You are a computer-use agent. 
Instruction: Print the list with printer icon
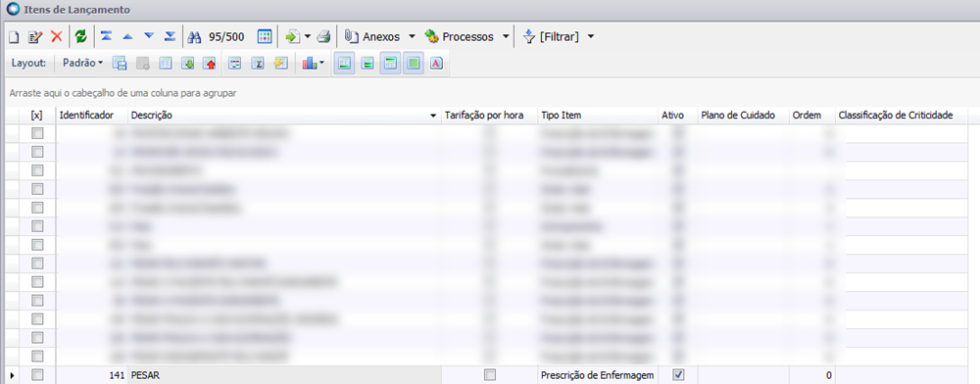(x=323, y=37)
